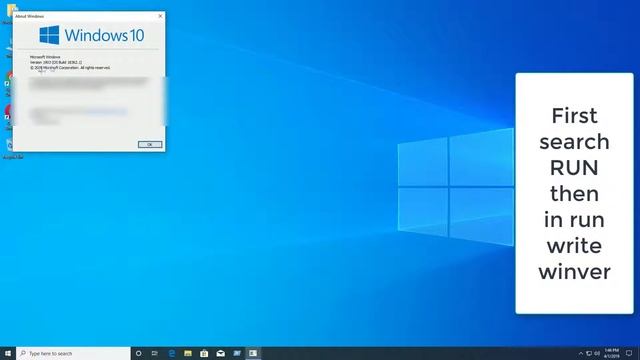640x360 pixels.
Task: Click the Version 1903 OS Build line
Action: point(56,62)
